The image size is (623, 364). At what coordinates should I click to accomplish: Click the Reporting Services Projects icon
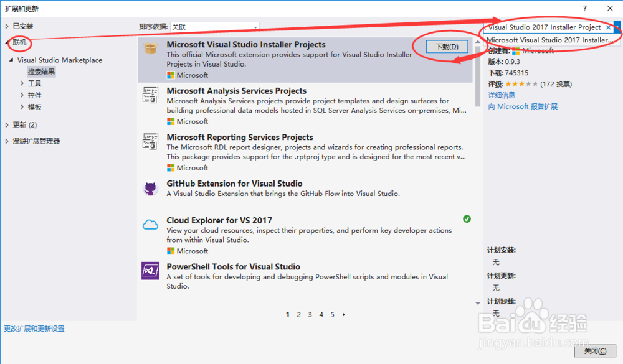pyautogui.click(x=150, y=142)
